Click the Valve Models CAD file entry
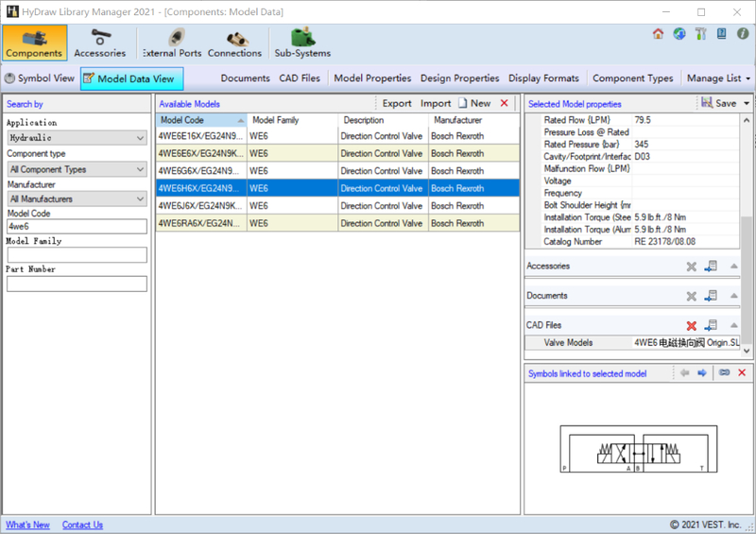756x534 pixels. click(632, 342)
